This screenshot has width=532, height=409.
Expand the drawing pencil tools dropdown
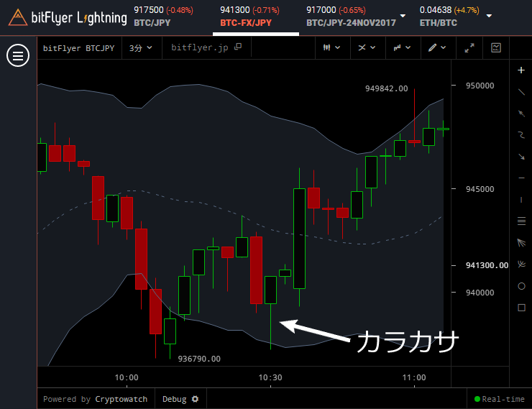tap(436, 47)
